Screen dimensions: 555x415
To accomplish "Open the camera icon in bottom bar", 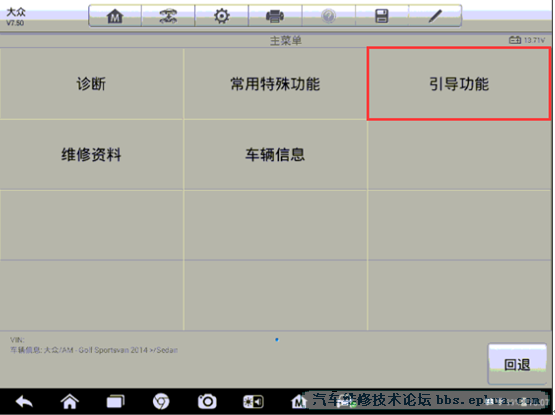I will click(x=207, y=402).
